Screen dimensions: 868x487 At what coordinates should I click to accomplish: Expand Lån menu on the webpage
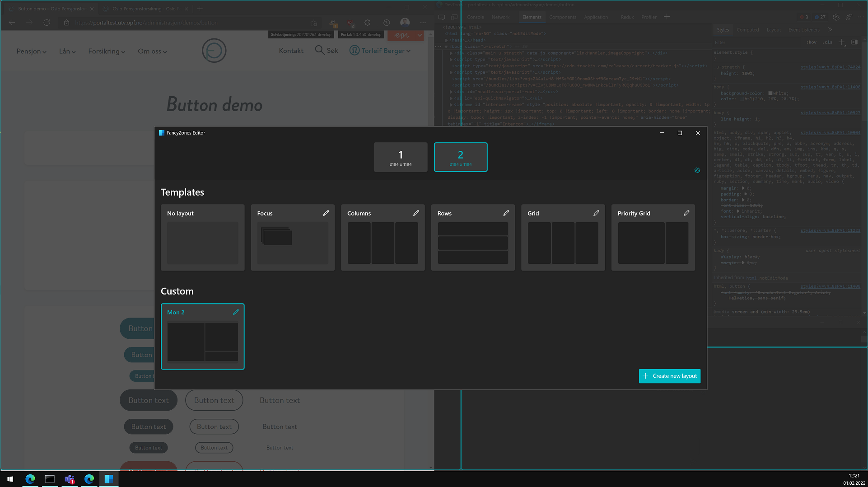[67, 51]
